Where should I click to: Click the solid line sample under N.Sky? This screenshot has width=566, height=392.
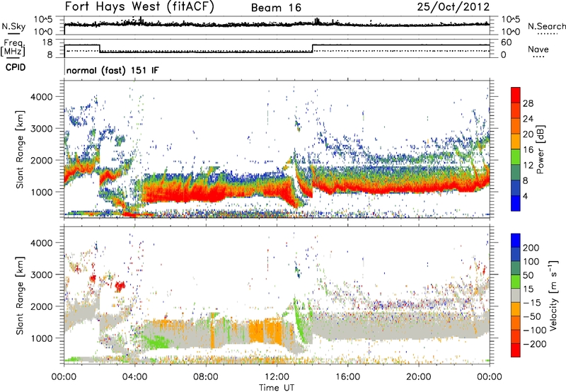[x=13, y=33]
